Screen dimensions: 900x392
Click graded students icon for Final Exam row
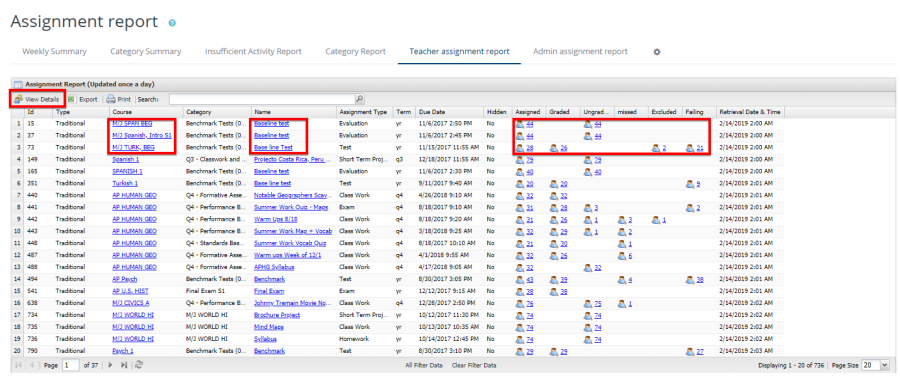pyautogui.click(x=554, y=291)
